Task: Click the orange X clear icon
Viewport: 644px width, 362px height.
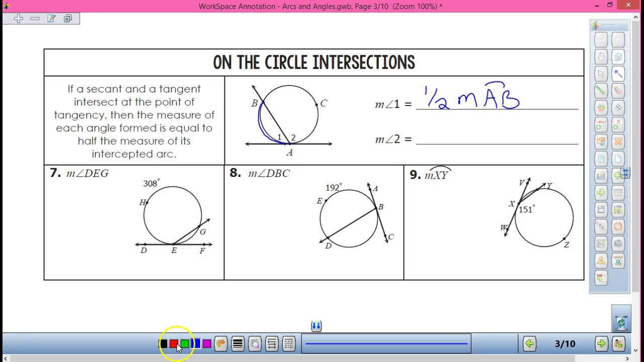Action: (618, 142)
